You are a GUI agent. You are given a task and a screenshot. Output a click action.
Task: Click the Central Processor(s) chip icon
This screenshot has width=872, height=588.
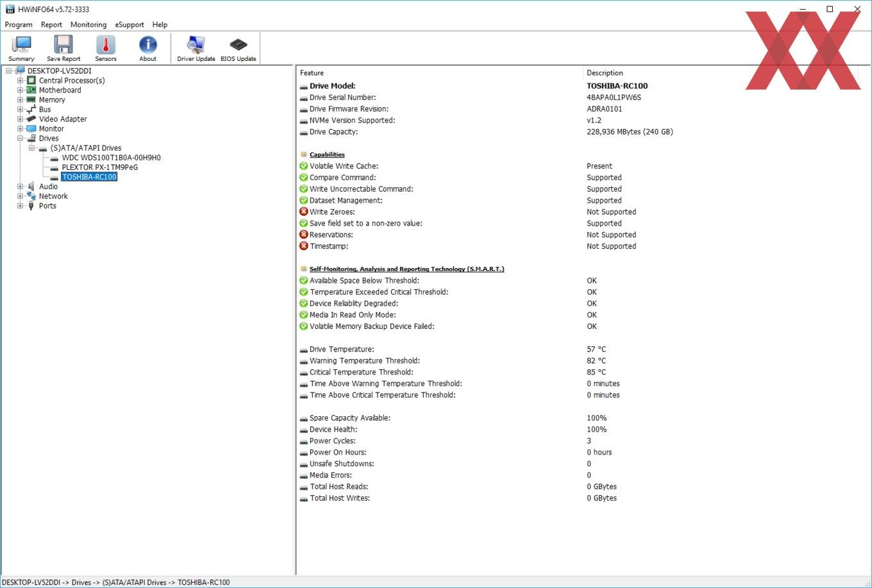[31, 81]
